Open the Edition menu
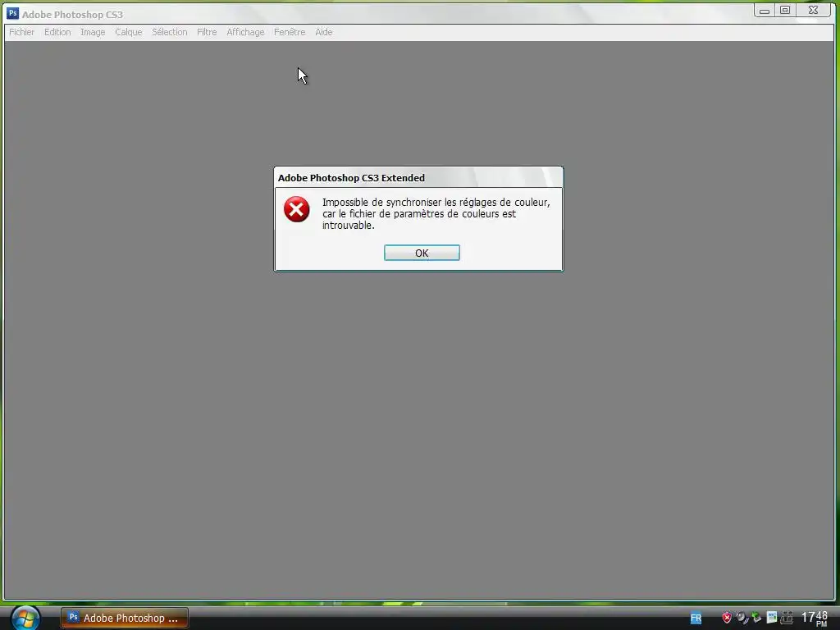Image resolution: width=840 pixels, height=630 pixels. (57, 32)
